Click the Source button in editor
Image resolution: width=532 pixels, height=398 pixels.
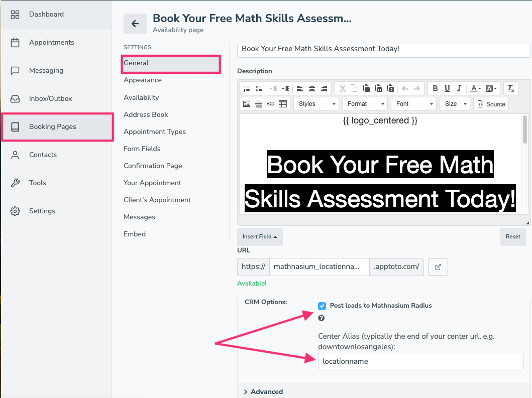(491, 104)
